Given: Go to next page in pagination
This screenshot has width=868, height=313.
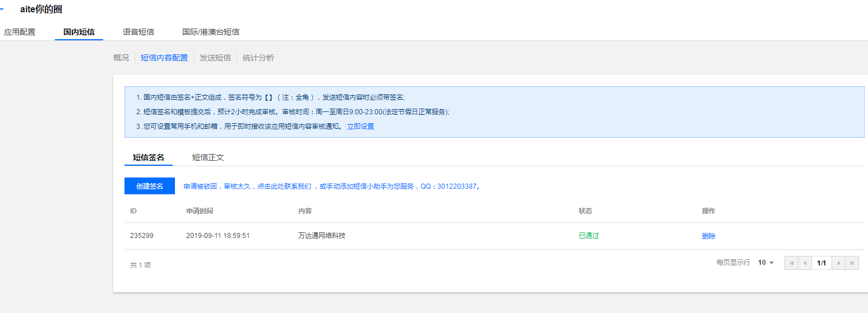Looking at the screenshot, I should pyautogui.click(x=839, y=263).
